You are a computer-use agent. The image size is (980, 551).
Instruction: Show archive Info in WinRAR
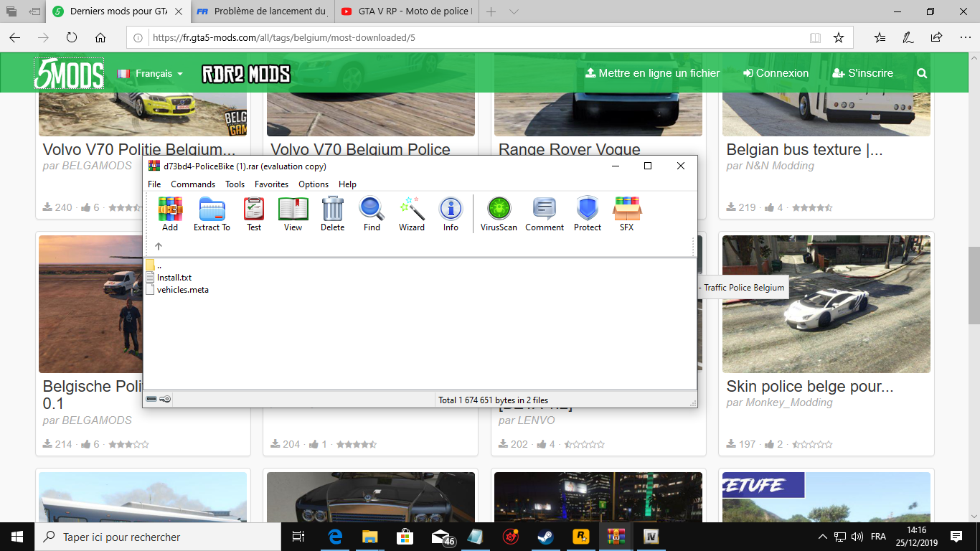(451, 214)
